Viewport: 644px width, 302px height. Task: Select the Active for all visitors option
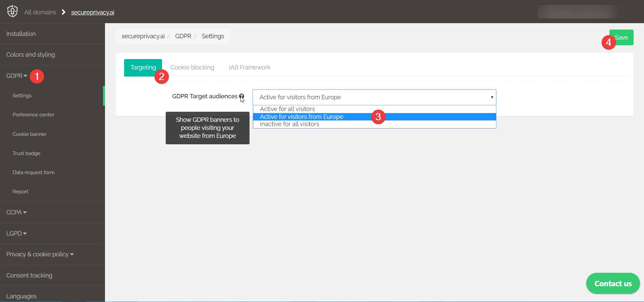tap(287, 109)
